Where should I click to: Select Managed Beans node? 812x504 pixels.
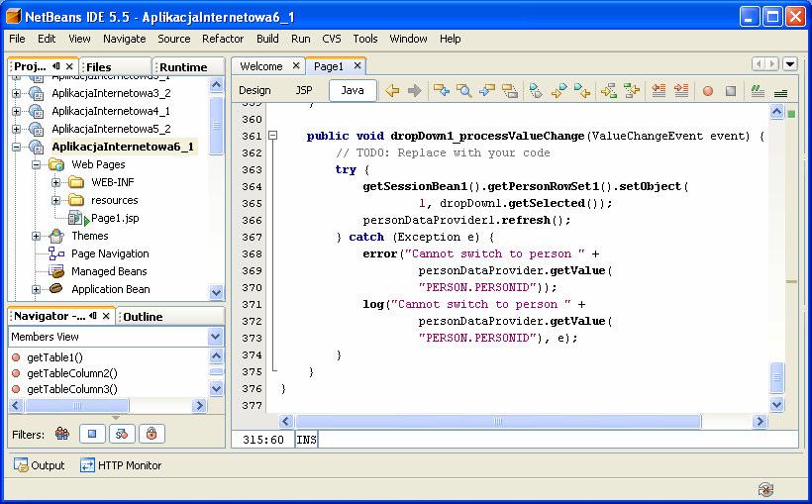[x=109, y=271]
